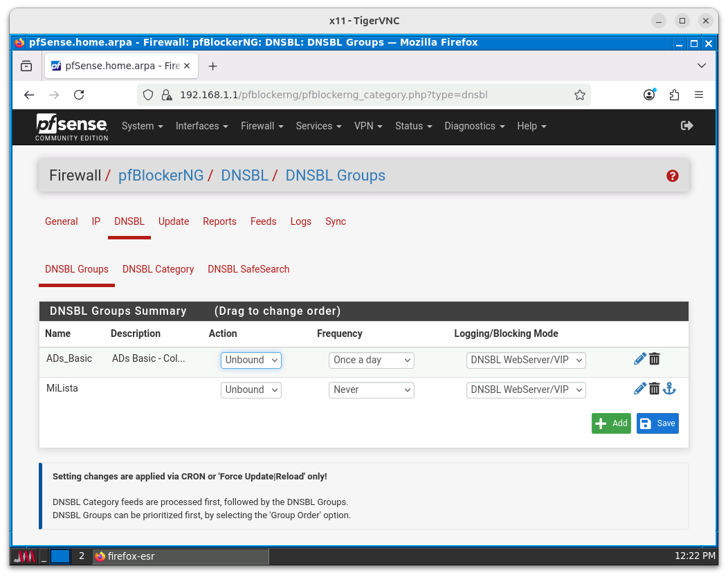The height and width of the screenshot is (577, 728).
Task: Expand the VPN menu
Action: tap(368, 127)
